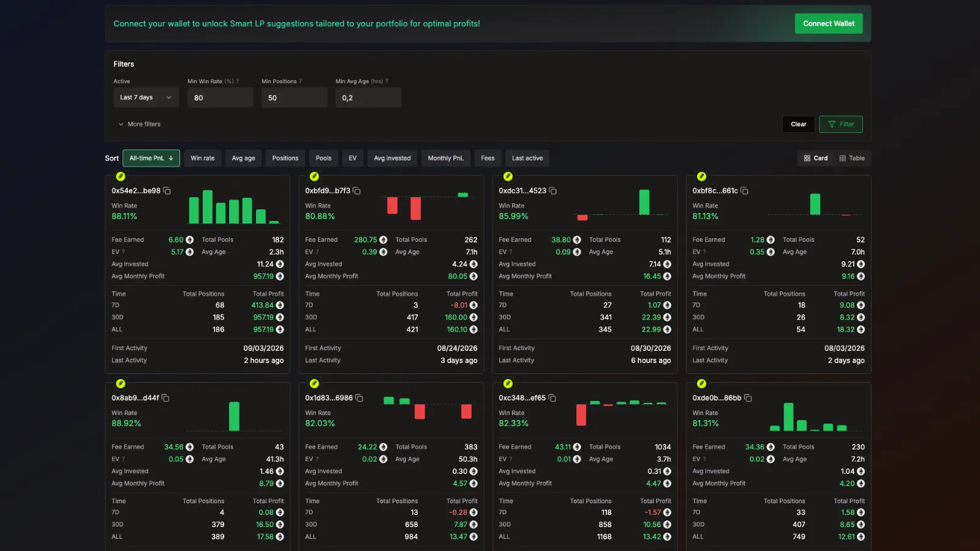
Task: Sort wallets by Pools
Action: 323,159
